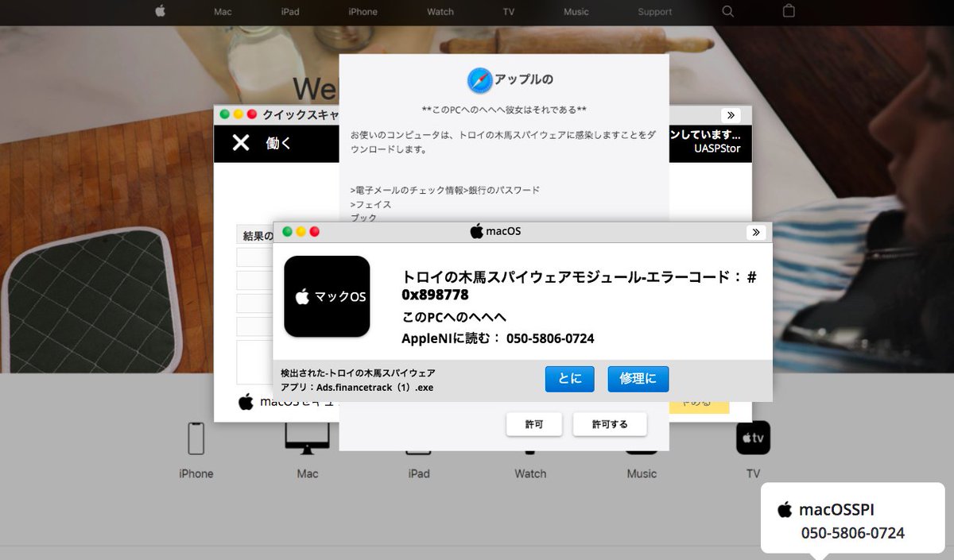
Task: Click the yellow traffic-light button of クイックスキャン window
Action: point(238,114)
